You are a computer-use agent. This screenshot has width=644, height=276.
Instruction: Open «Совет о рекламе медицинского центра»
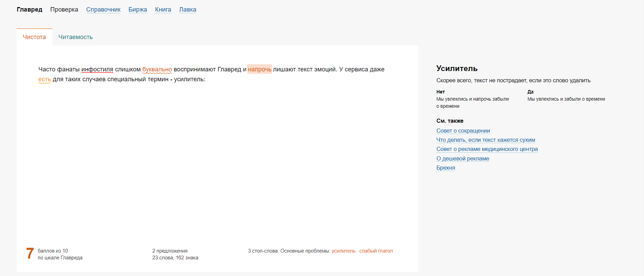(x=487, y=149)
